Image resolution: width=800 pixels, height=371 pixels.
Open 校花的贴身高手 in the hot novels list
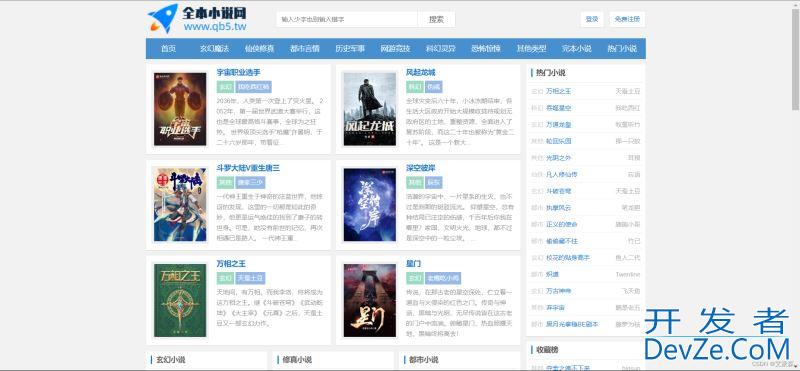coord(568,258)
